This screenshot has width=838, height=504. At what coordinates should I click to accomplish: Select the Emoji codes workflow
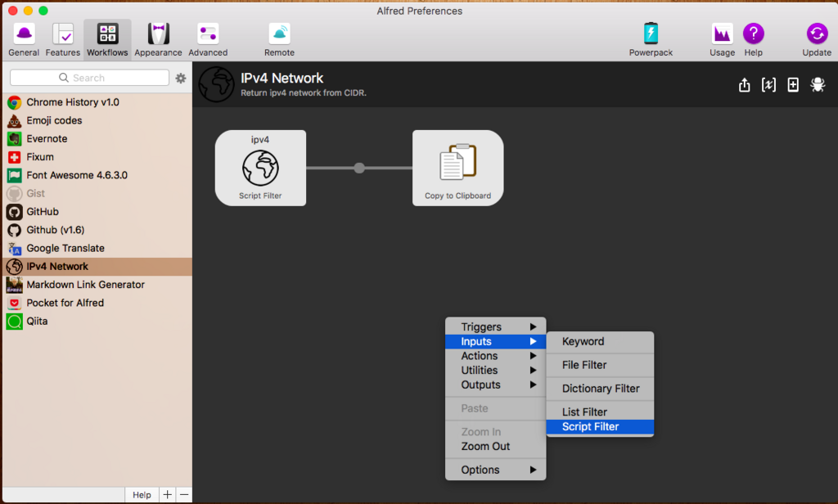click(x=97, y=120)
